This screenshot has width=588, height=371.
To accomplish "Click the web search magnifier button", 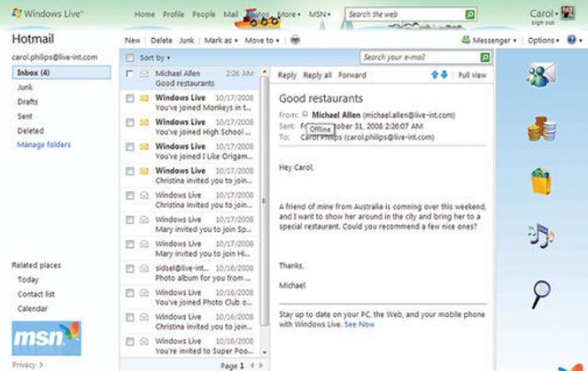I will click(470, 14).
